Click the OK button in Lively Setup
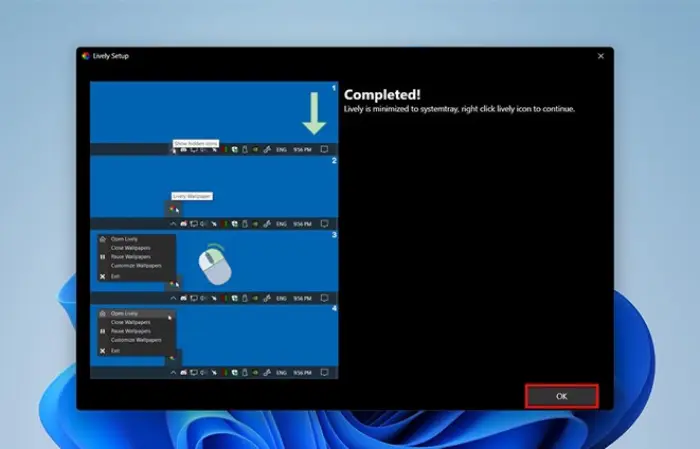700x449 pixels. point(562,396)
